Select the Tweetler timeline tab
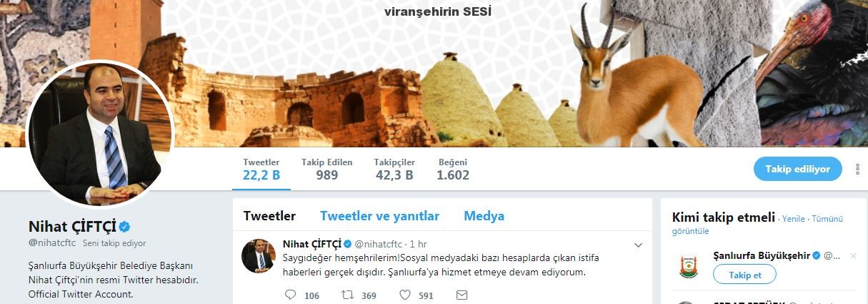The width and height of the screenshot is (868, 304). tap(269, 215)
